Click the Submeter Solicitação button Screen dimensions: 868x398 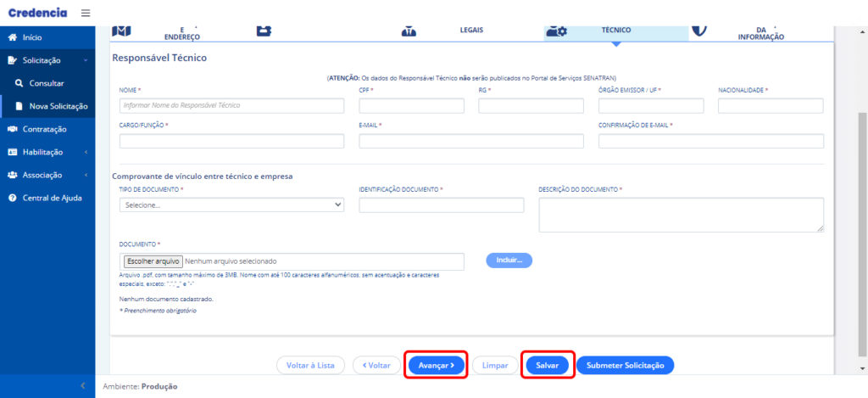pos(625,365)
